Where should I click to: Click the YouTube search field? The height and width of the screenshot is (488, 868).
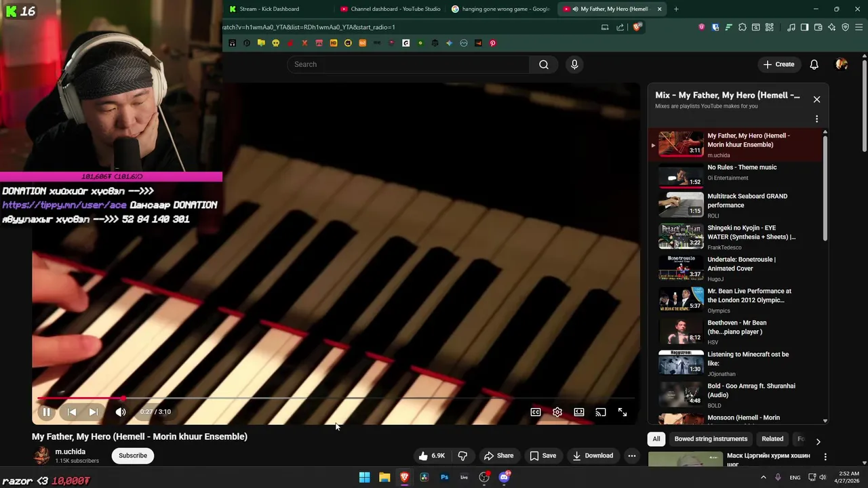(408, 64)
